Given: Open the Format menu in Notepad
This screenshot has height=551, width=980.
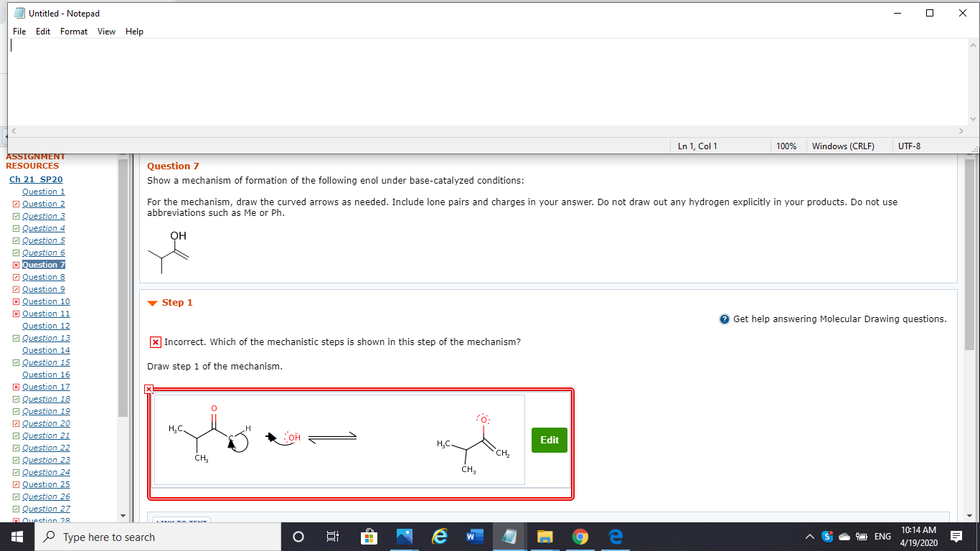Looking at the screenshot, I should coord(73,31).
